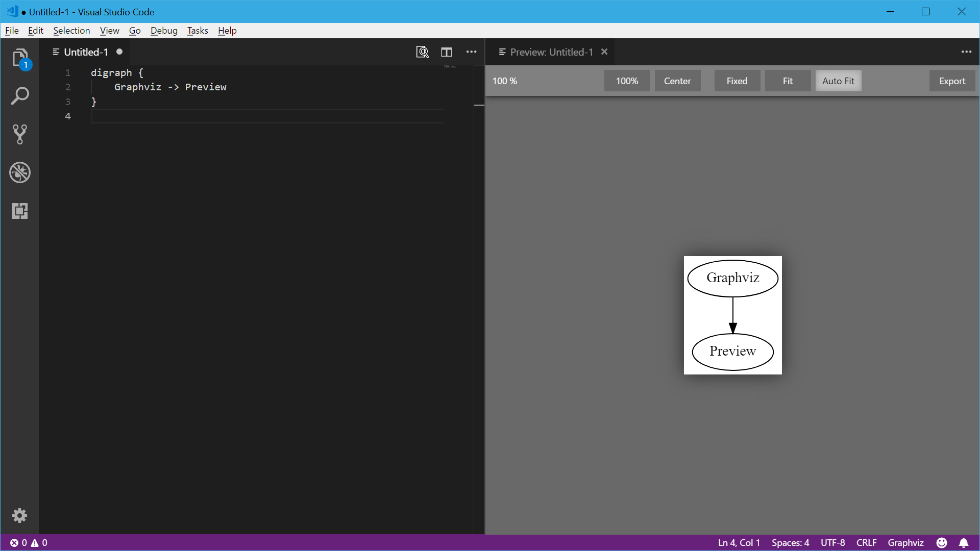Open the Source Control icon

[20, 134]
